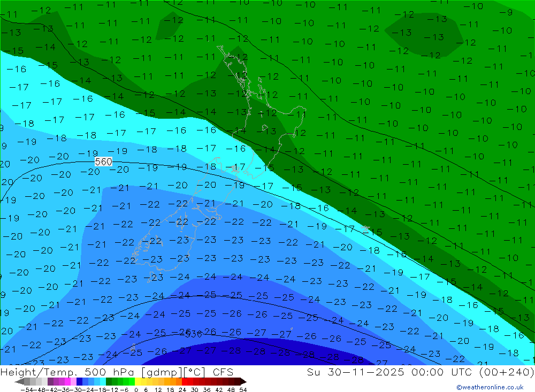Click the "36" legend scale label
Screen dimensions: 535x392
coord(207,390)
